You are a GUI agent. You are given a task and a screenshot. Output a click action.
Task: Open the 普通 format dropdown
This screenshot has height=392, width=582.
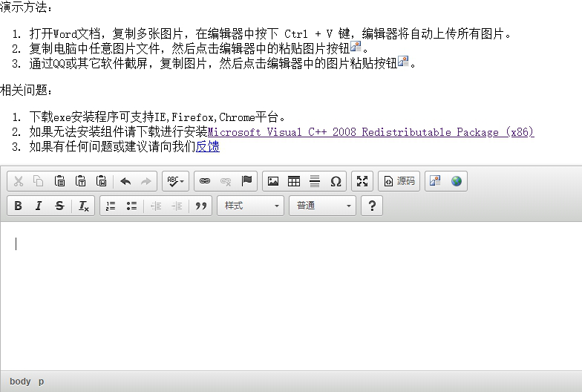tap(322, 206)
